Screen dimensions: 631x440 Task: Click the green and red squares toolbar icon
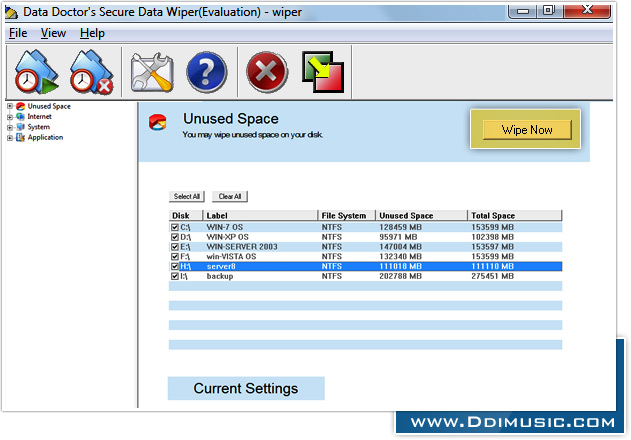[323, 71]
